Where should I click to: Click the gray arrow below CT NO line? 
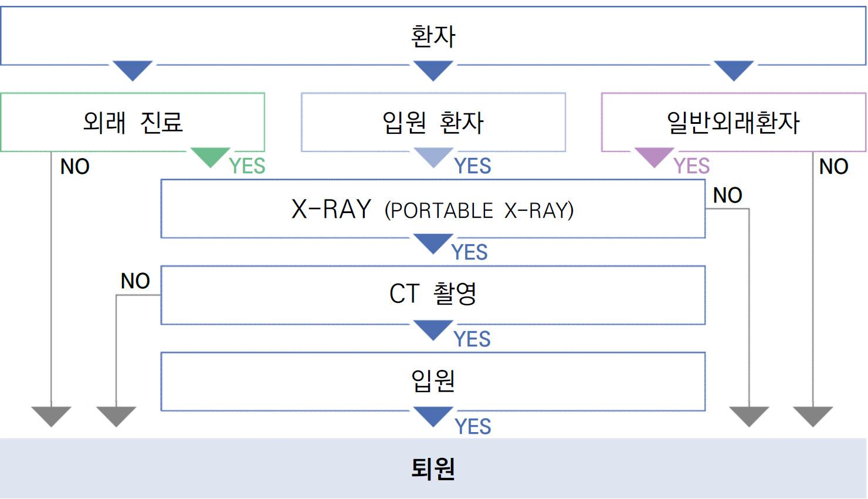pyautogui.click(x=116, y=416)
